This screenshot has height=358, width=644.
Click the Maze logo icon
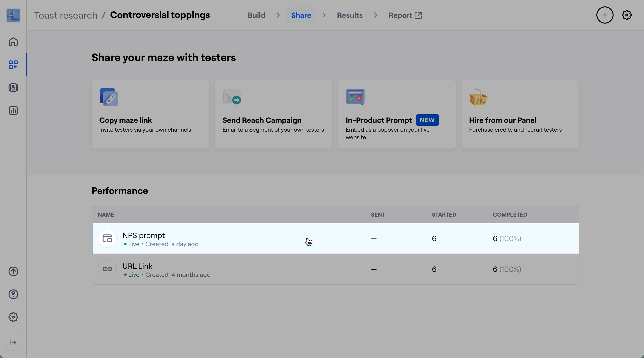point(13,15)
